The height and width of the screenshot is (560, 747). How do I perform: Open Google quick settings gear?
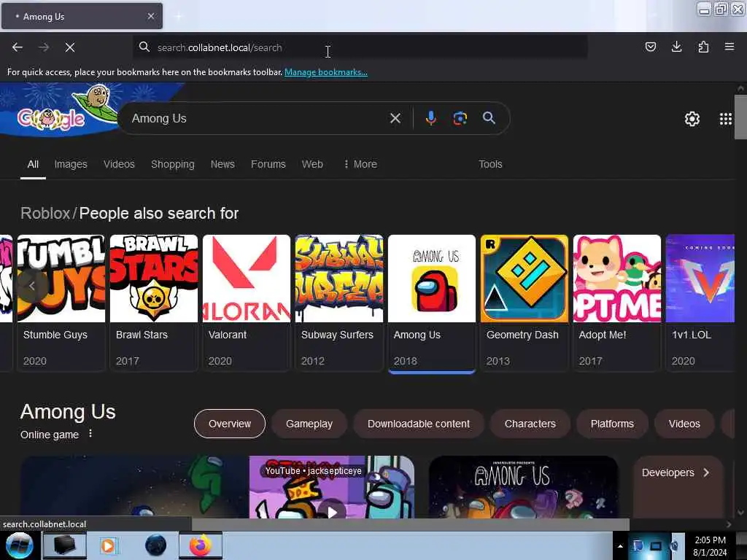(692, 119)
